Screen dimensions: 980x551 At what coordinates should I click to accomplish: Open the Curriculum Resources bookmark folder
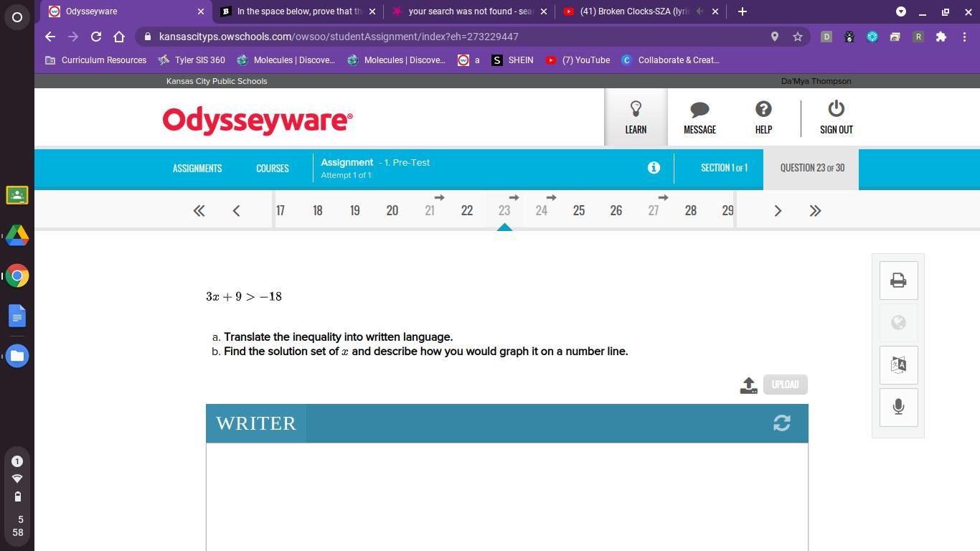[x=95, y=60]
